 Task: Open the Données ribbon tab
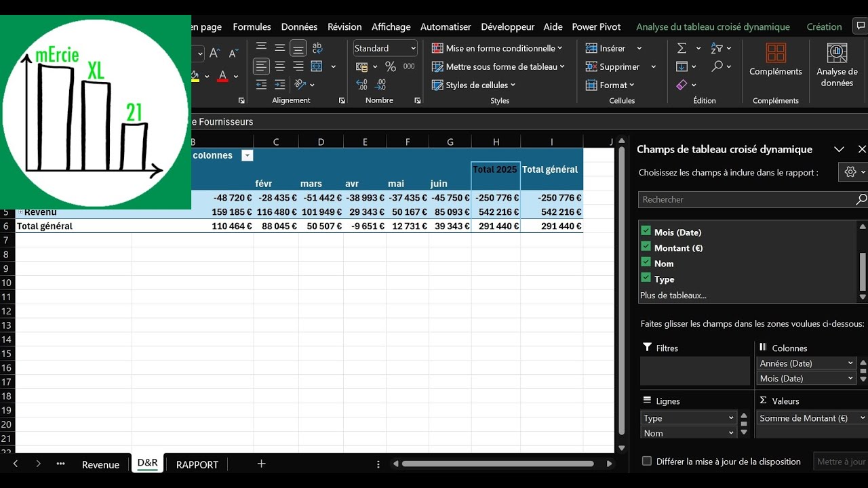[x=299, y=26]
